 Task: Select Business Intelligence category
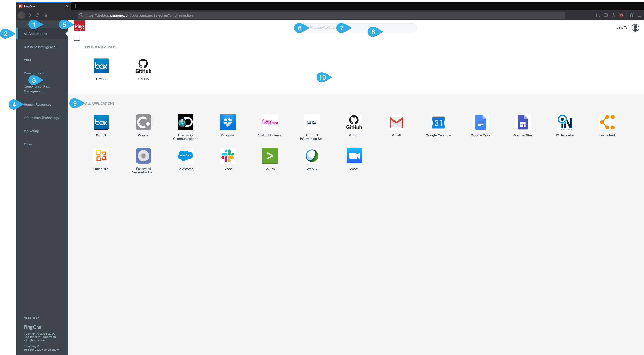coord(39,47)
